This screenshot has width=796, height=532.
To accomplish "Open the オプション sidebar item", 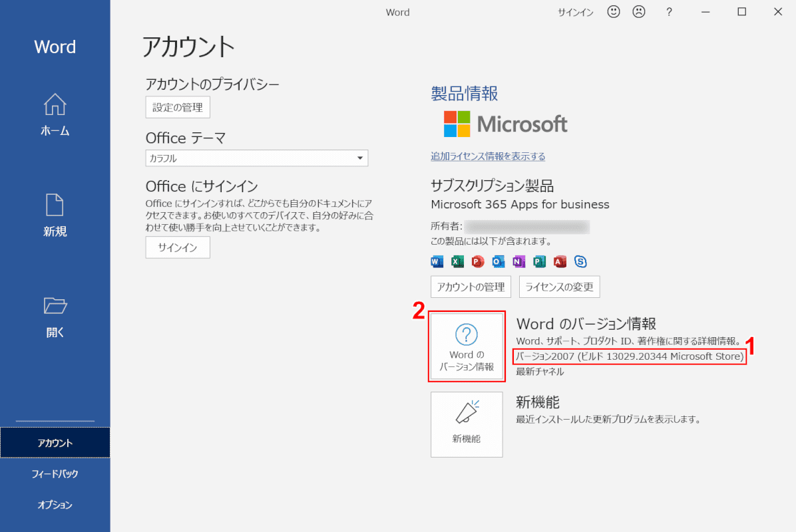I will point(55,505).
